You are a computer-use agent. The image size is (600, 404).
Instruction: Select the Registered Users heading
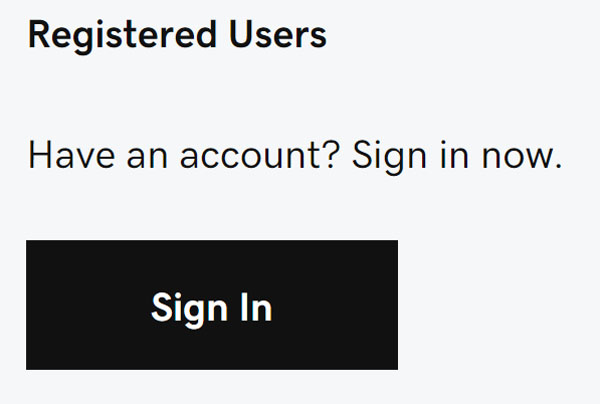tap(177, 35)
